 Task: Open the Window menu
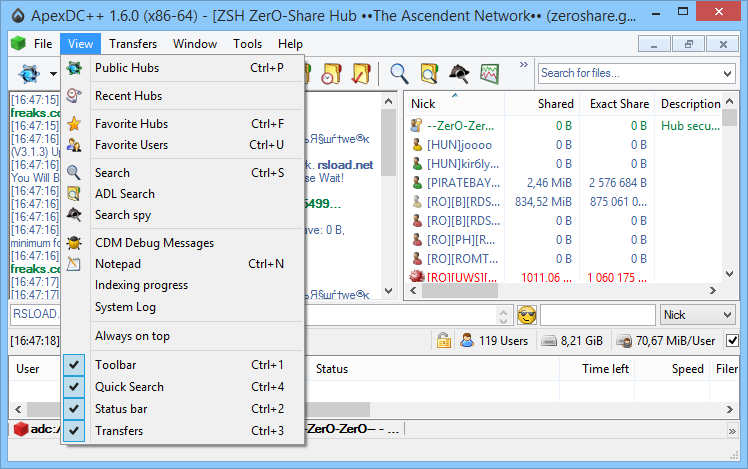click(x=195, y=44)
